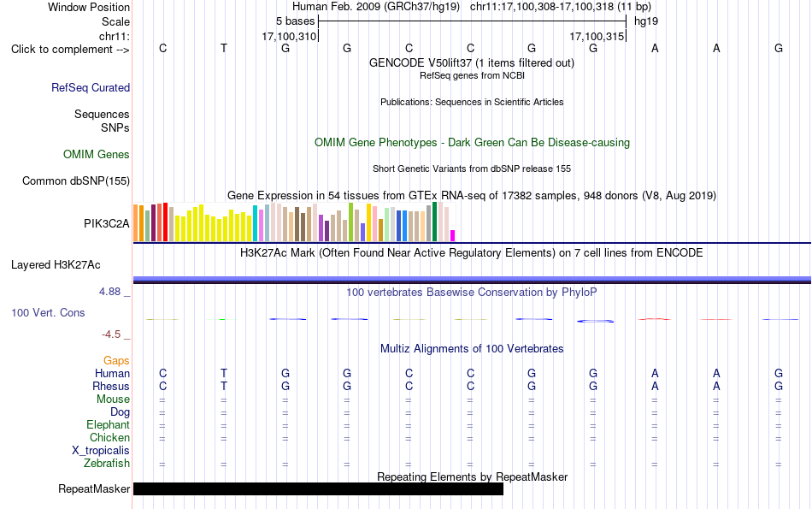Click the RefSeq Curated track label
Screen dimensions: 812x509
(91, 87)
